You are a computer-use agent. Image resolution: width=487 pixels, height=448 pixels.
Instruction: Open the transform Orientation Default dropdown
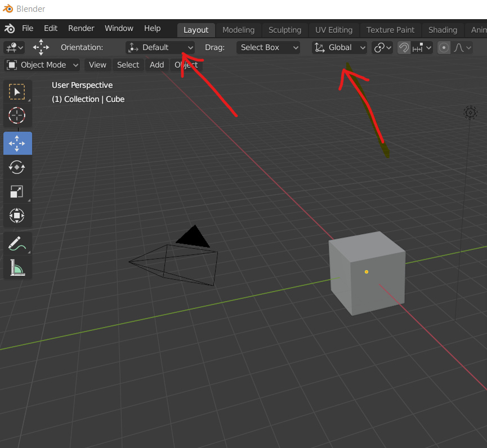pos(160,47)
